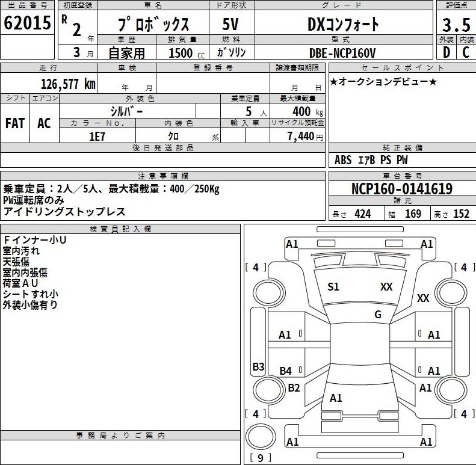
Task: Click the カラーNo. header
Action: [97, 123]
